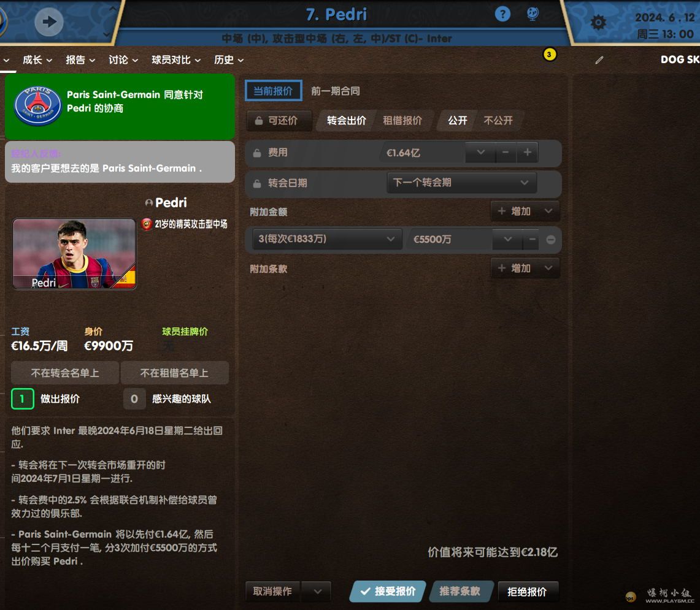
Task: Open the 下一个转会期 transfer date dropdown
Action: pos(461,183)
